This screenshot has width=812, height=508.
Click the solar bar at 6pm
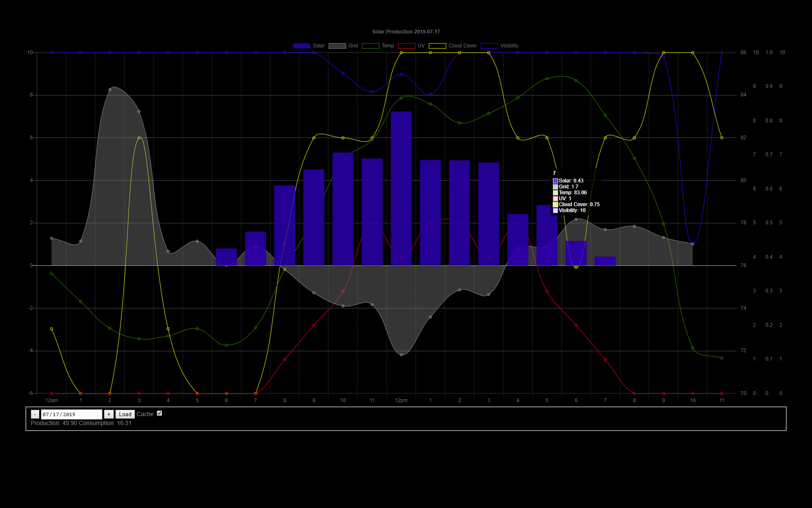[x=576, y=253]
